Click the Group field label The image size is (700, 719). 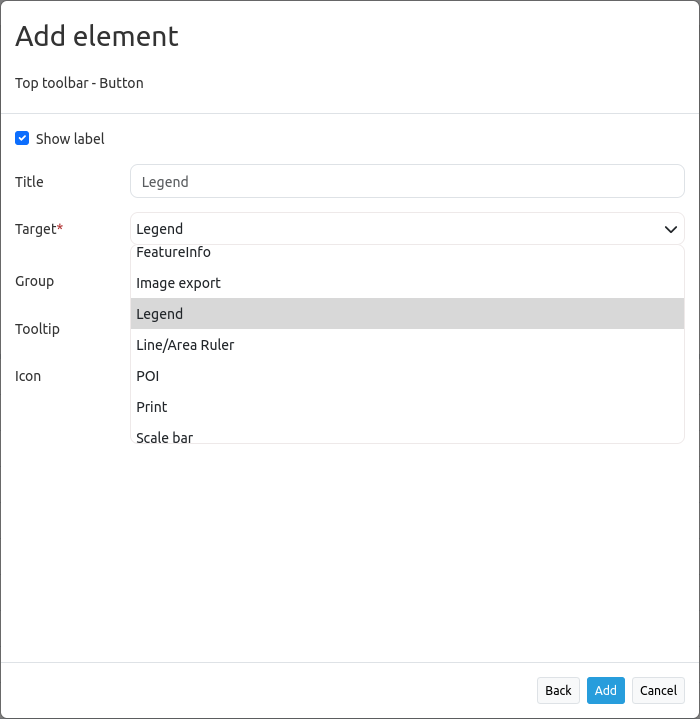(34, 281)
